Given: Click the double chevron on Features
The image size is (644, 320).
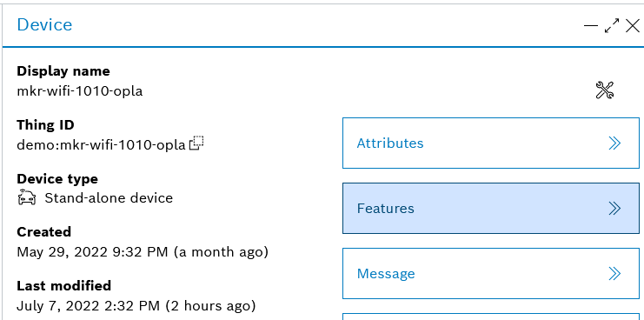Looking at the screenshot, I should [x=614, y=209].
